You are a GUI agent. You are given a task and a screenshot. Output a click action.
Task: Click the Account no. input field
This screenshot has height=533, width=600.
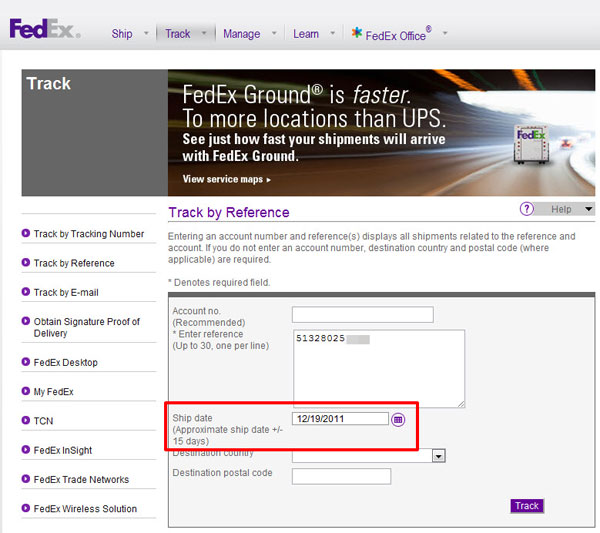click(x=362, y=315)
